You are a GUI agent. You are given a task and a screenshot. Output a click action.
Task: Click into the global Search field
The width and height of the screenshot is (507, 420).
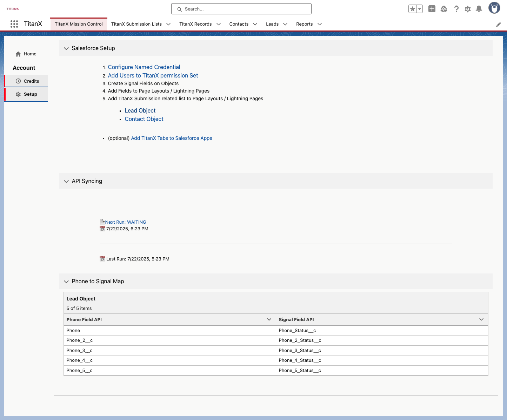point(241,9)
